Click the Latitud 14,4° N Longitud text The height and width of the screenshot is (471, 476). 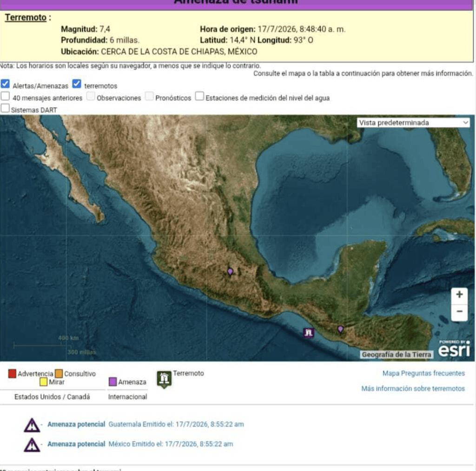[x=257, y=40]
